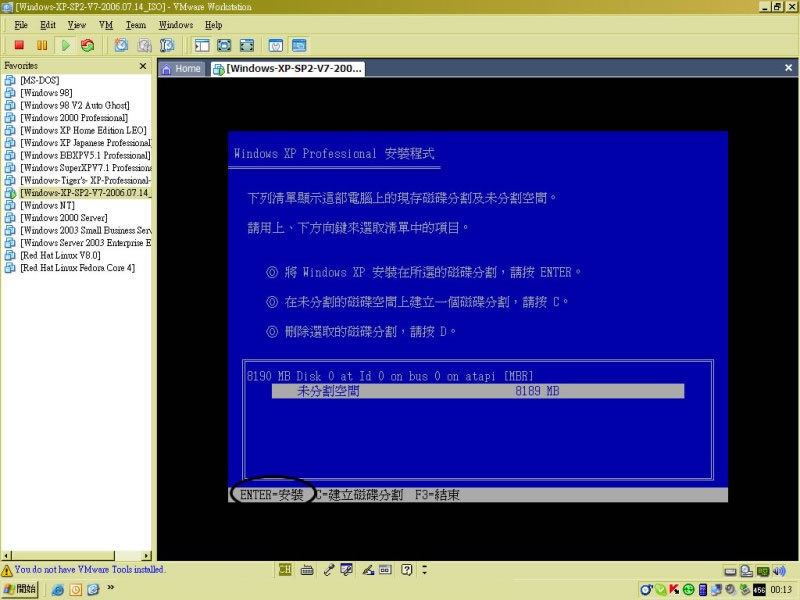The width and height of the screenshot is (800, 600).
Task: Click the sound speaker device icon in VMware status bar
Action: pos(779,571)
